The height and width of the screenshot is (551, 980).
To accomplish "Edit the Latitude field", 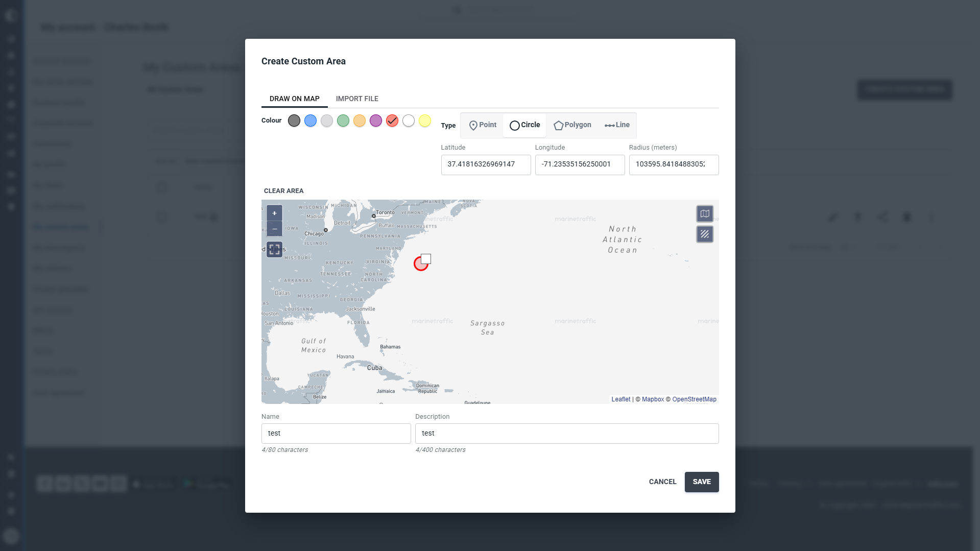I will pos(486,164).
